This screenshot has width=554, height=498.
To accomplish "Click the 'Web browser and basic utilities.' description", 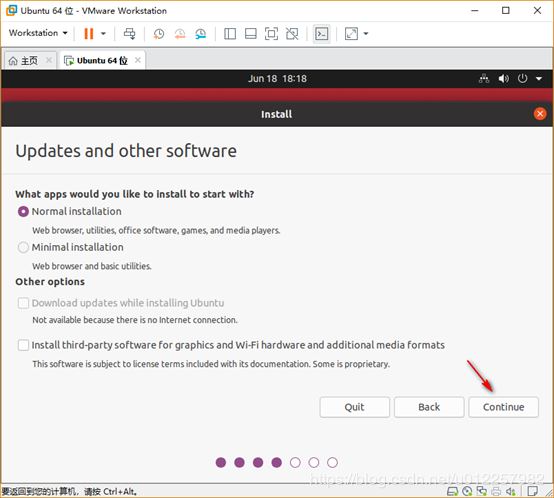I will coord(92,266).
